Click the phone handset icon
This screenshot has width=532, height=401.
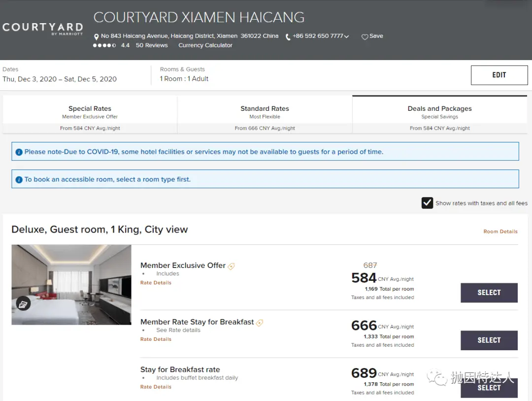click(288, 37)
